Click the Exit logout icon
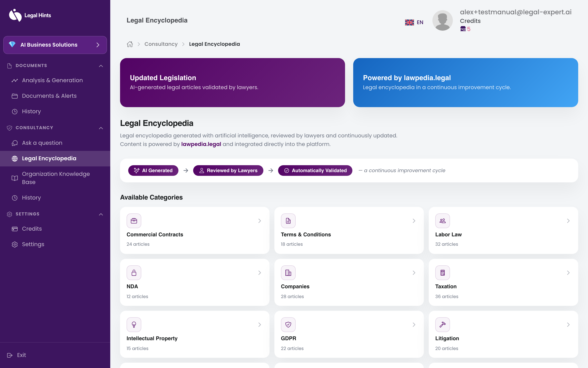588x368 pixels. click(10, 355)
